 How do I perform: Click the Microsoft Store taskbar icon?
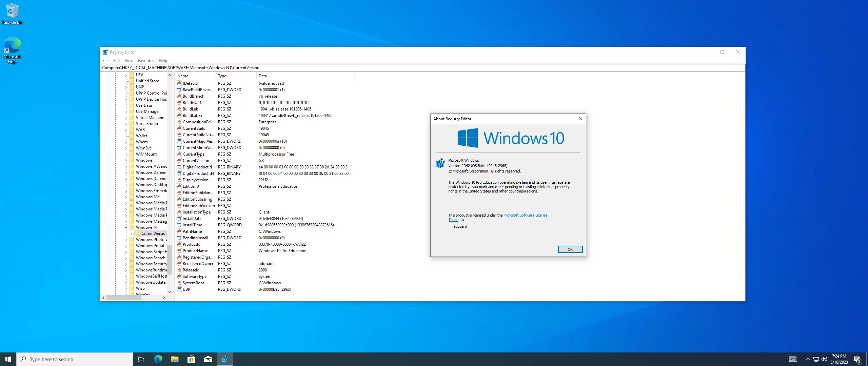[x=191, y=359]
